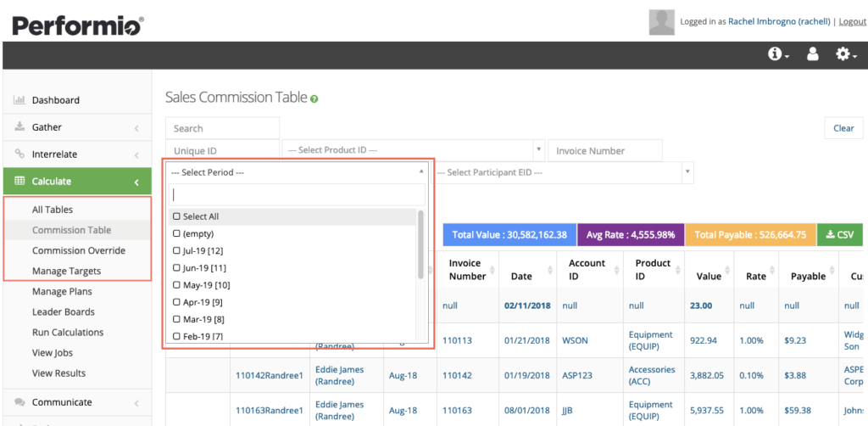Sort by the Date column arrows

(x=549, y=270)
